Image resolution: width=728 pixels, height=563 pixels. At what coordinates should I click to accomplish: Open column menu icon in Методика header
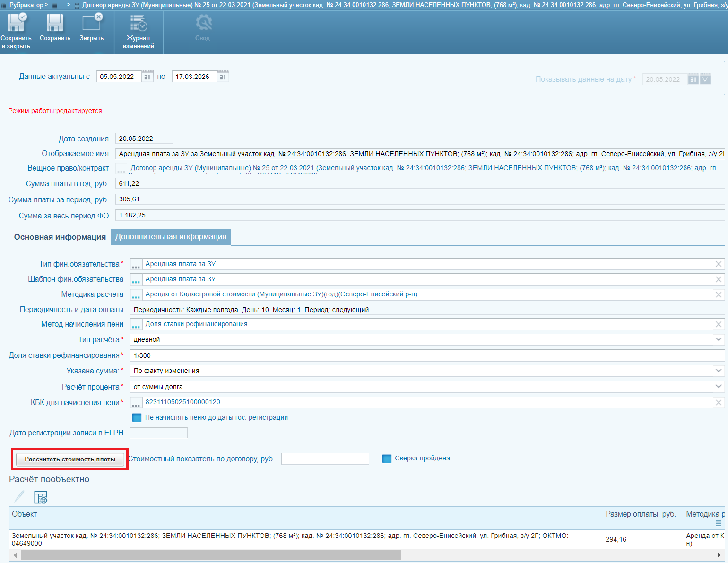(719, 523)
